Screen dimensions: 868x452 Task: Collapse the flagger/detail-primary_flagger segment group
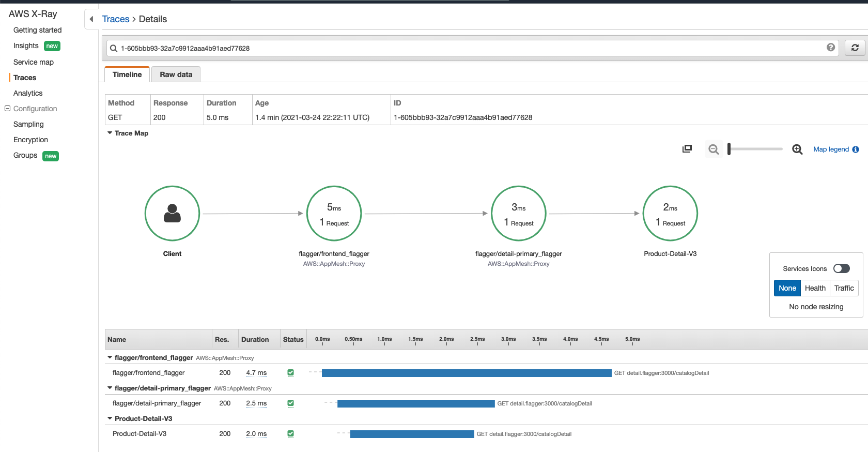pyautogui.click(x=110, y=388)
